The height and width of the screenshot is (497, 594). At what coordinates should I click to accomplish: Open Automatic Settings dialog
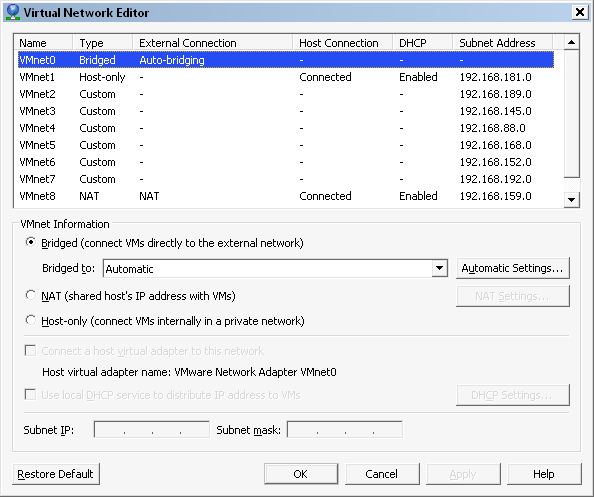click(513, 268)
